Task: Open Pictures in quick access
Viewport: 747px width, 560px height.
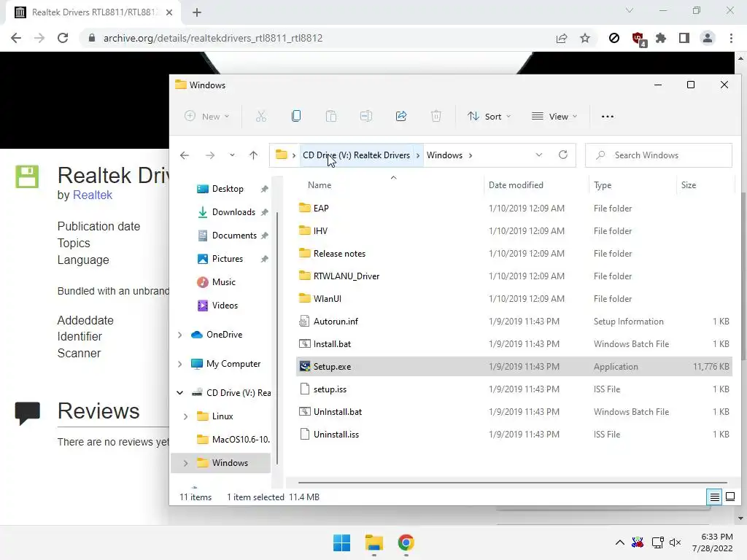Action: point(228,259)
